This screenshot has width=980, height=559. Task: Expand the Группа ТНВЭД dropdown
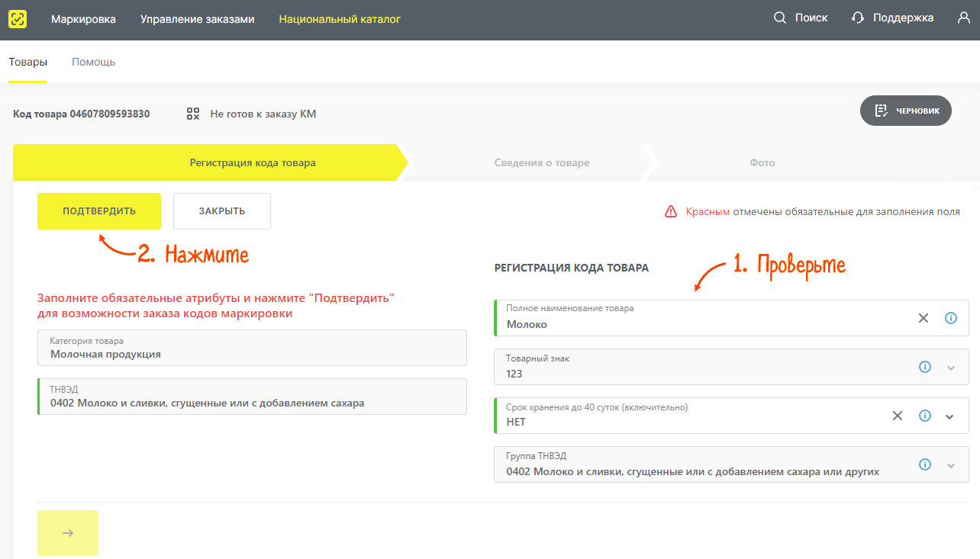[x=951, y=465]
